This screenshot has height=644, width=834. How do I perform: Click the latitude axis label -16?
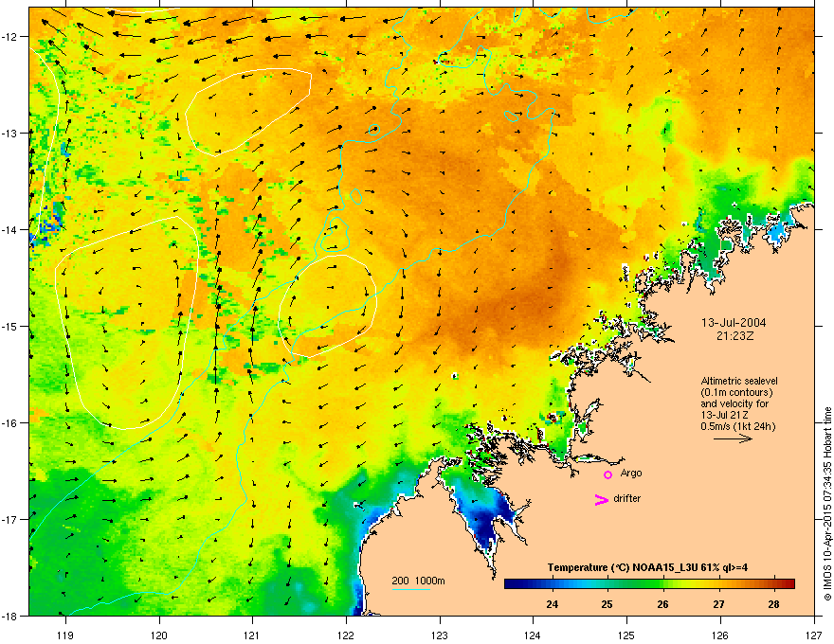point(10,423)
